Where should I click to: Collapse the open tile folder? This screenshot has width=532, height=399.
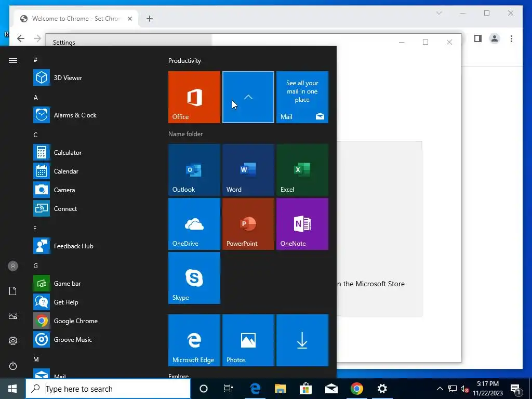click(248, 97)
